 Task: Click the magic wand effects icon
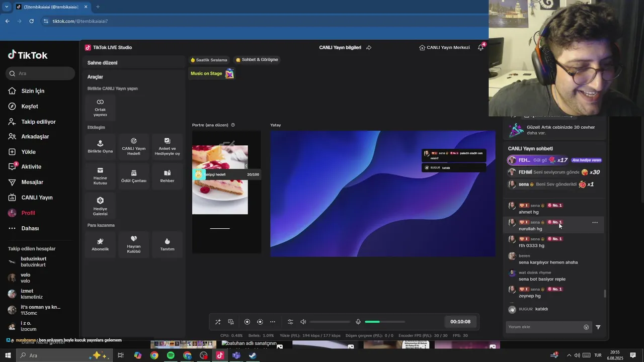pyautogui.click(x=218, y=322)
